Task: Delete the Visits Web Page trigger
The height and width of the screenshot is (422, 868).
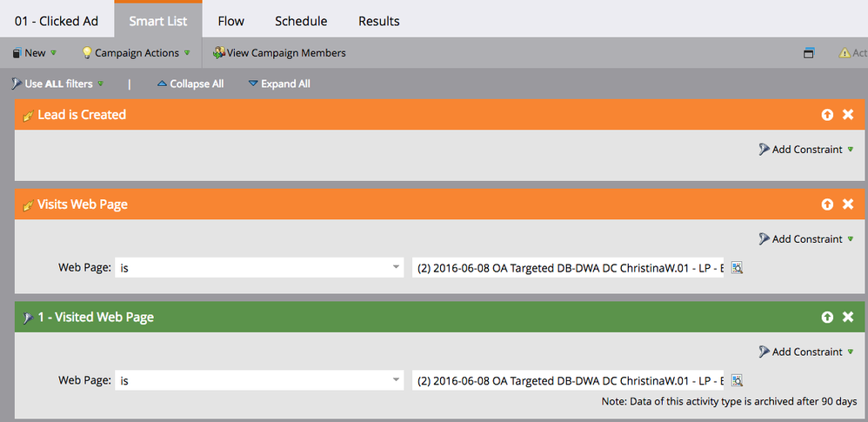Action: coord(847,204)
